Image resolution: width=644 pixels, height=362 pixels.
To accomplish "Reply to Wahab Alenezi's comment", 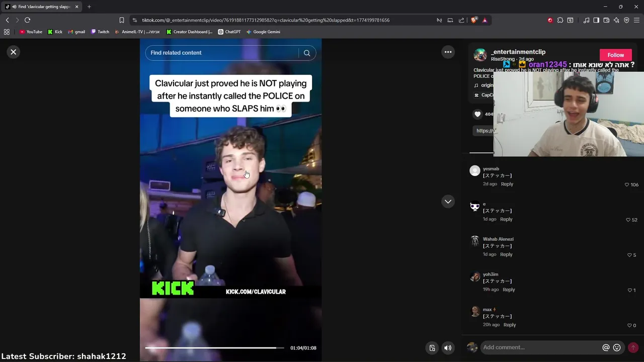I will point(506,254).
